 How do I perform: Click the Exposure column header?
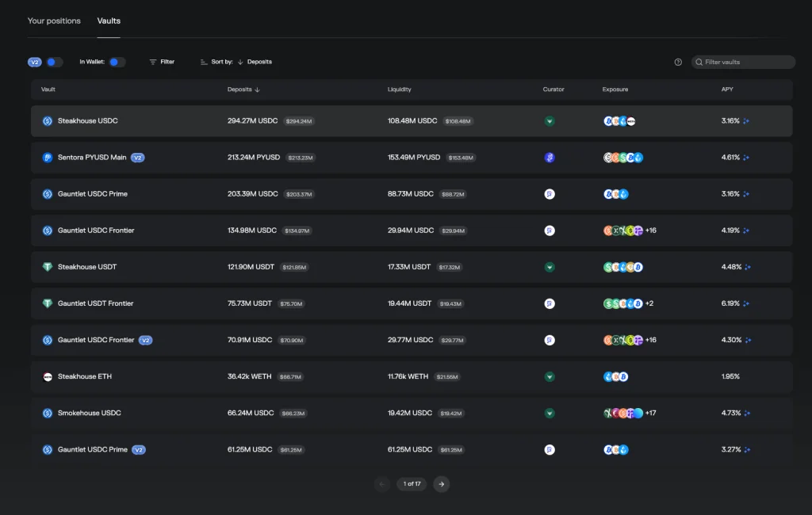(x=615, y=90)
